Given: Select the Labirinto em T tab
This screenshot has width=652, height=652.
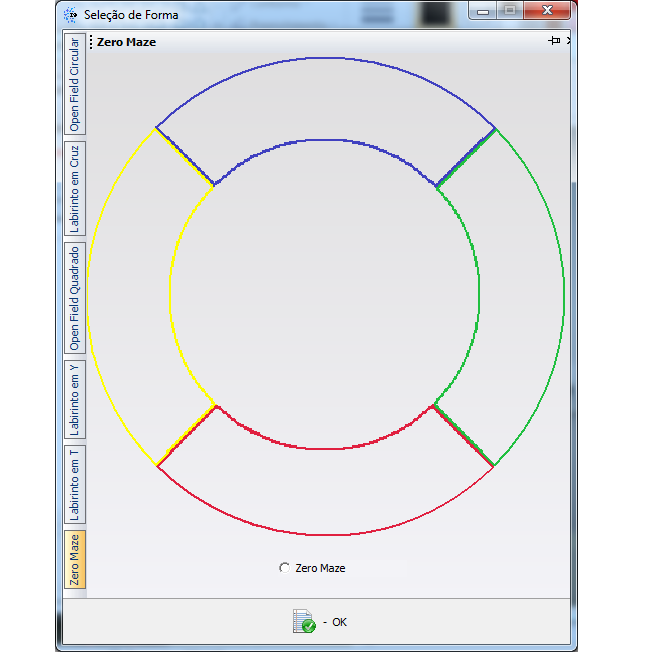Looking at the screenshot, I should 75,484.
